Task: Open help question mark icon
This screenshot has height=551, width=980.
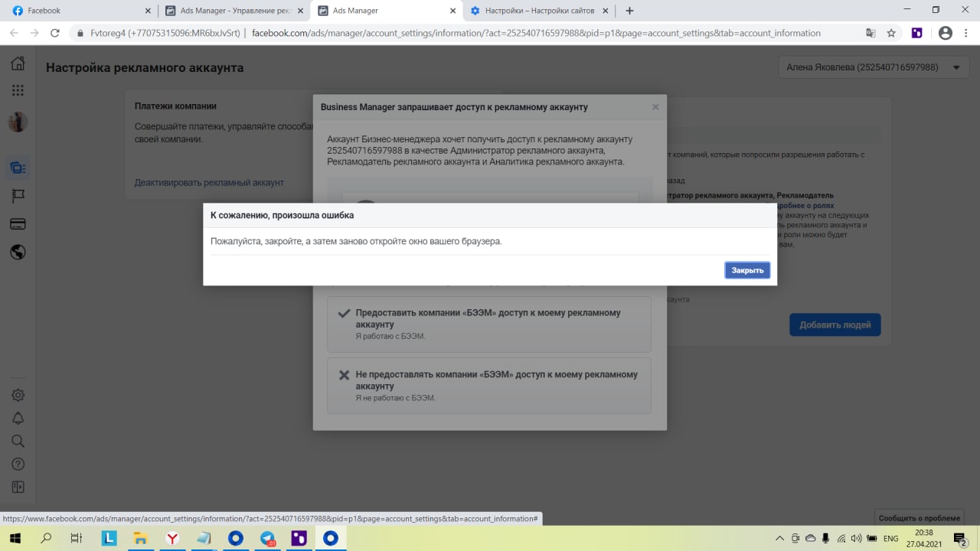Action: coord(18,464)
